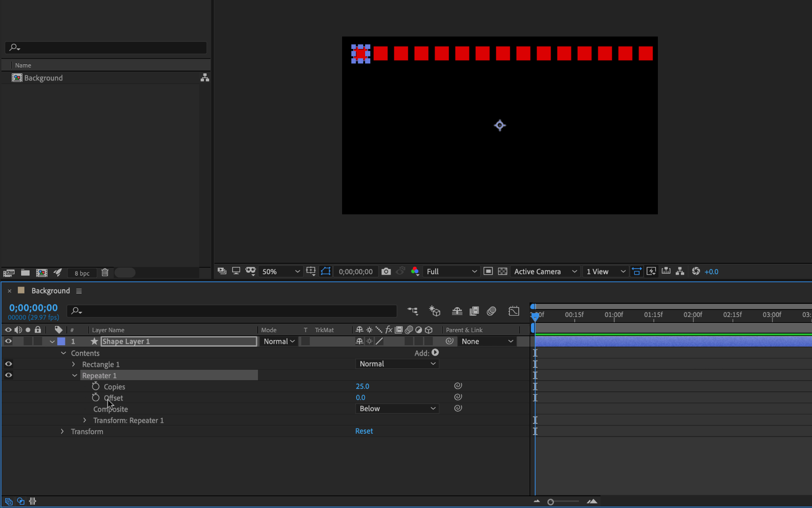Image resolution: width=812 pixels, height=508 pixels.
Task: Toggle the Copies stopwatch
Action: 96,386
